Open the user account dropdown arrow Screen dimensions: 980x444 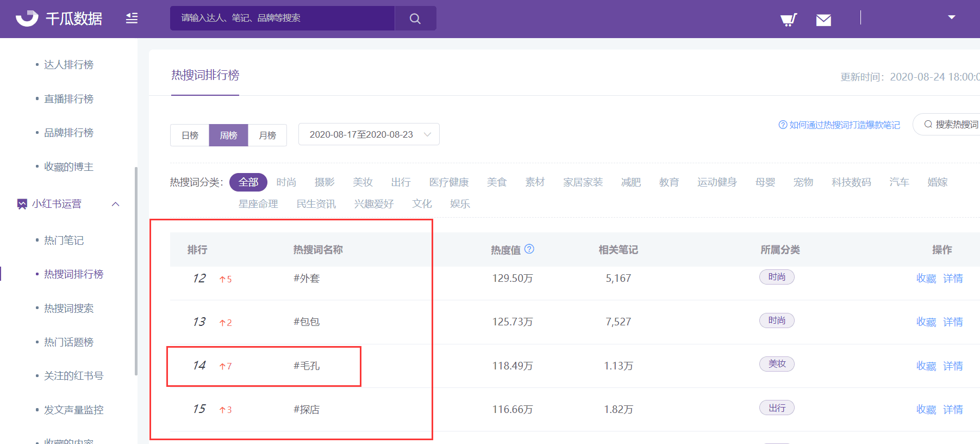coord(951,17)
